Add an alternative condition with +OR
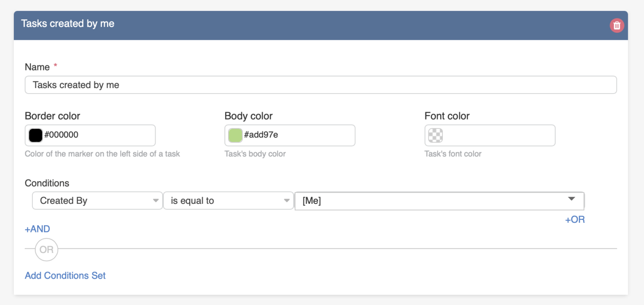This screenshot has height=305, width=644. tap(574, 219)
